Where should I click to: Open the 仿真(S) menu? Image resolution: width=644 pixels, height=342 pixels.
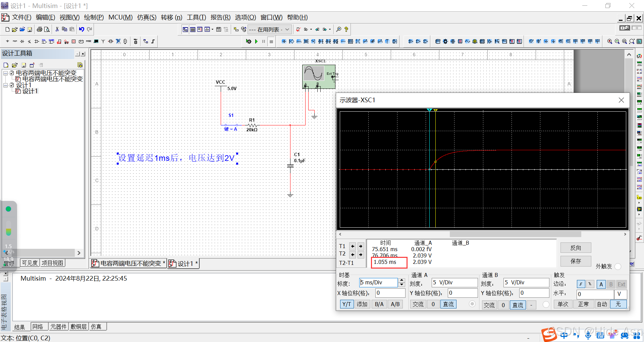coord(147,17)
